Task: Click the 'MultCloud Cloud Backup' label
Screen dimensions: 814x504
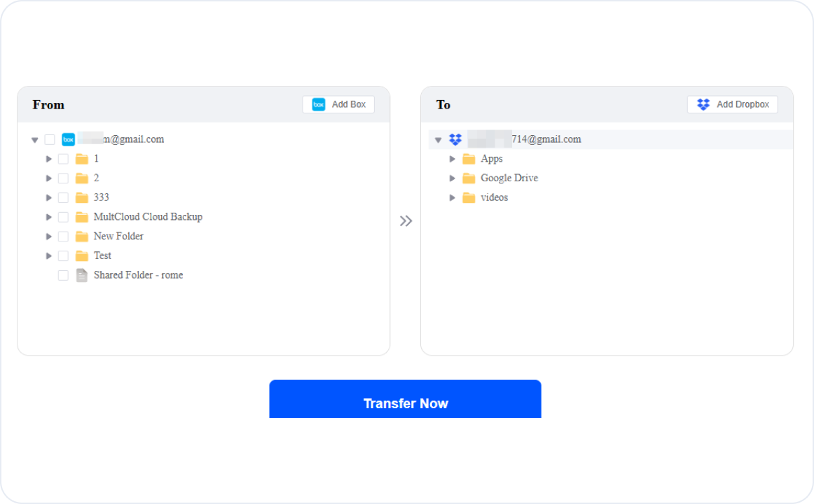Action: pos(148,217)
